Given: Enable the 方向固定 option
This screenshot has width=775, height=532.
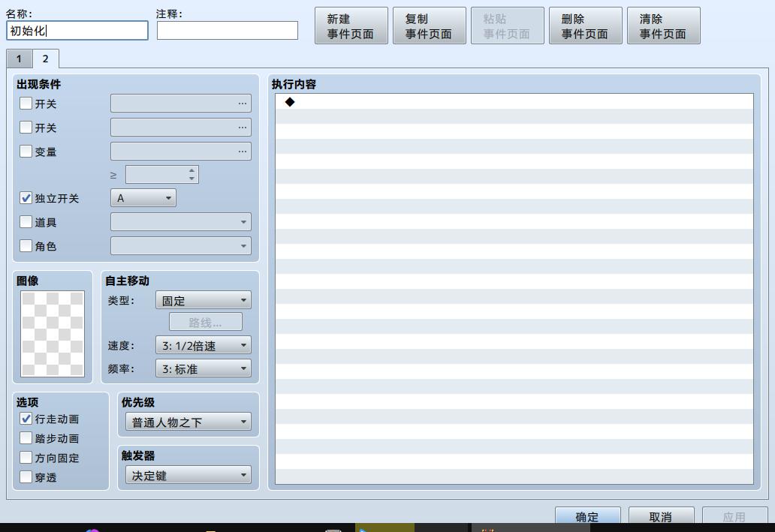Looking at the screenshot, I should [x=26, y=458].
